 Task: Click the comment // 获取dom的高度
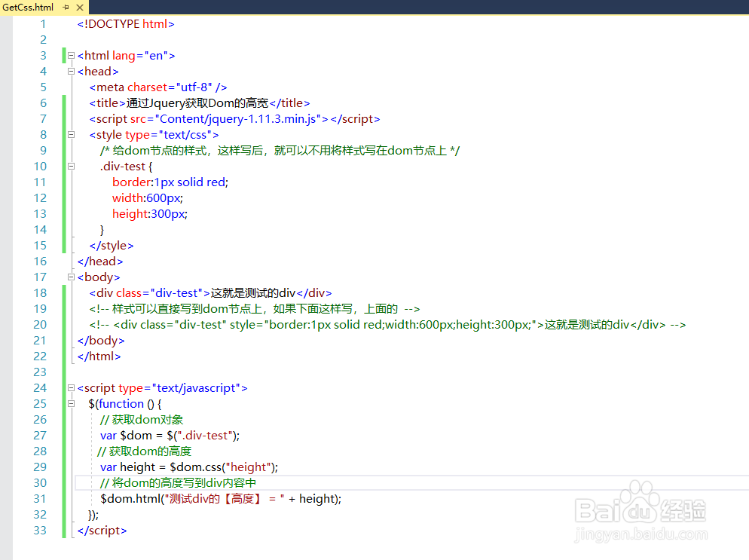(144, 451)
